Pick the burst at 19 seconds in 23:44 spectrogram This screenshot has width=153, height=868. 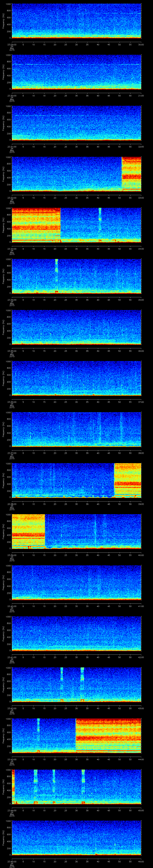(54, 786)
